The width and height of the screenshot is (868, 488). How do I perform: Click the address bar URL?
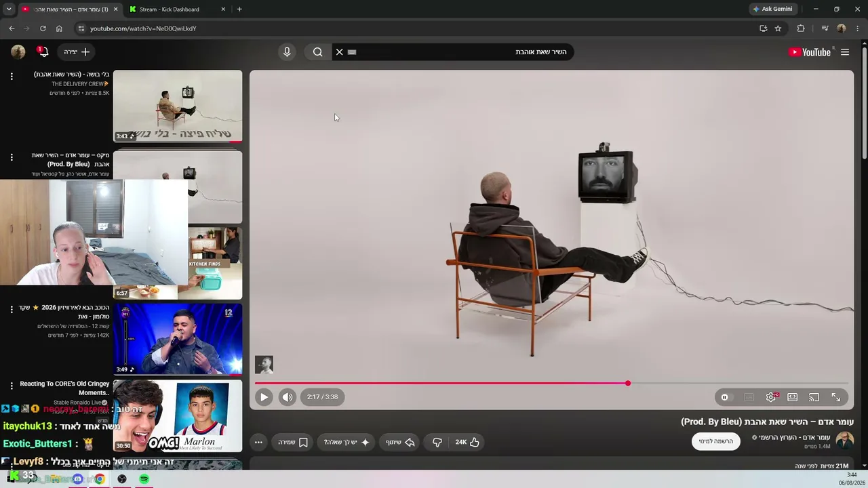(x=143, y=28)
